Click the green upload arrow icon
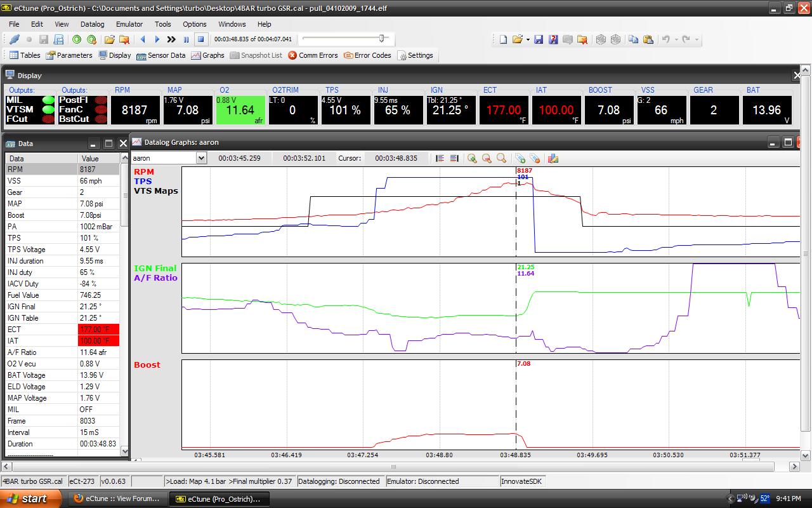Image resolution: width=812 pixels, height=508 pixels. point(77,39)
